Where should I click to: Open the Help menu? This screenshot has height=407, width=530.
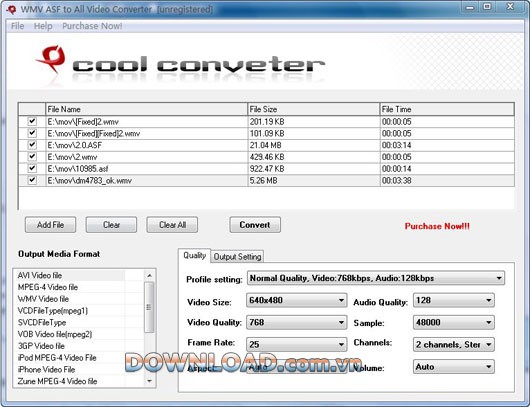click(x=43, y=26)
